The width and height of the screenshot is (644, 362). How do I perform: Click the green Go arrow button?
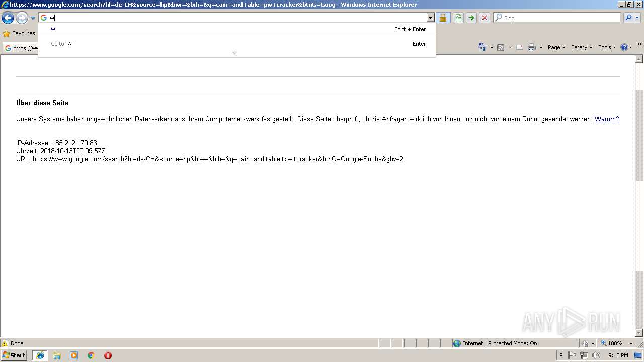(471, 18)
